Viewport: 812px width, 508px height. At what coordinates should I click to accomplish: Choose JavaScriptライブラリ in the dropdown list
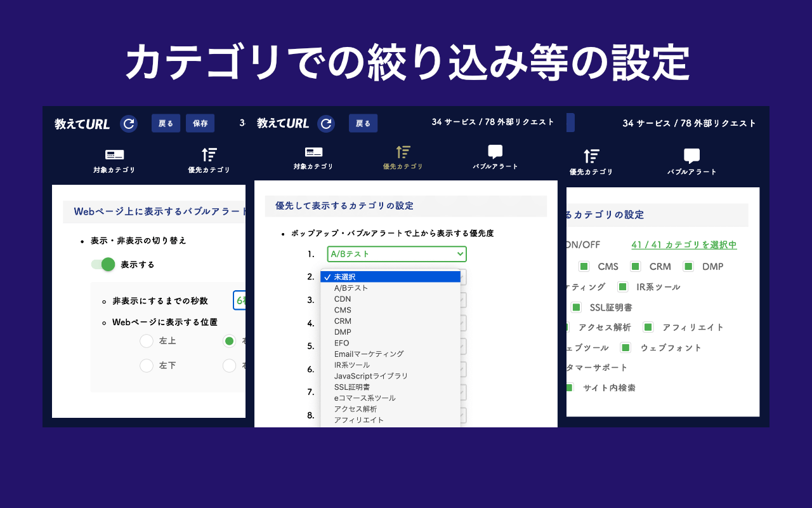(391, 376)
